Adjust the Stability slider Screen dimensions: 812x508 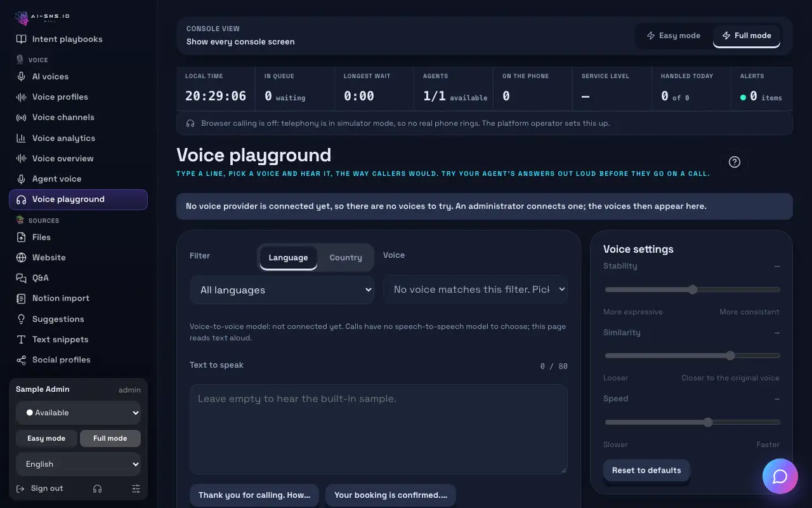[692, 290]
